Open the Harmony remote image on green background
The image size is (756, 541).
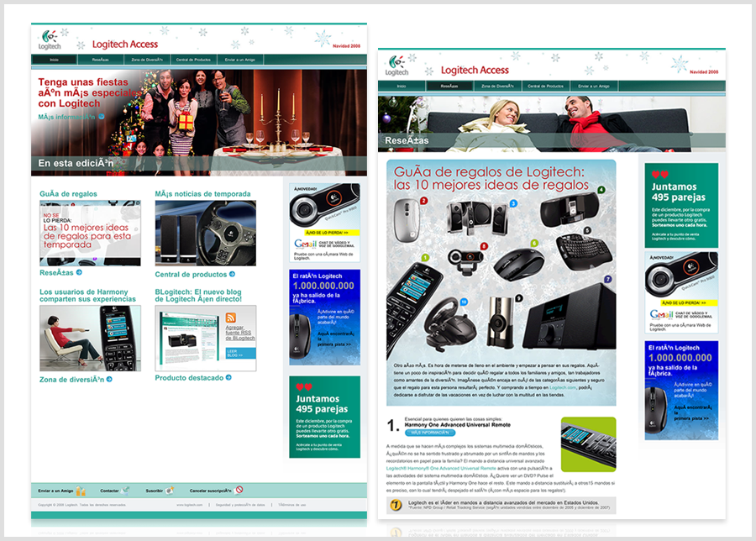pos(589,444)
